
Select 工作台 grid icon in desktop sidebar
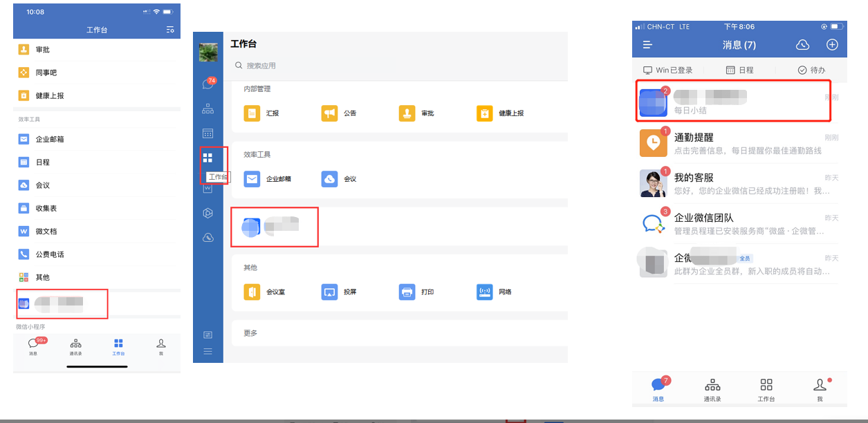point(207,158)
